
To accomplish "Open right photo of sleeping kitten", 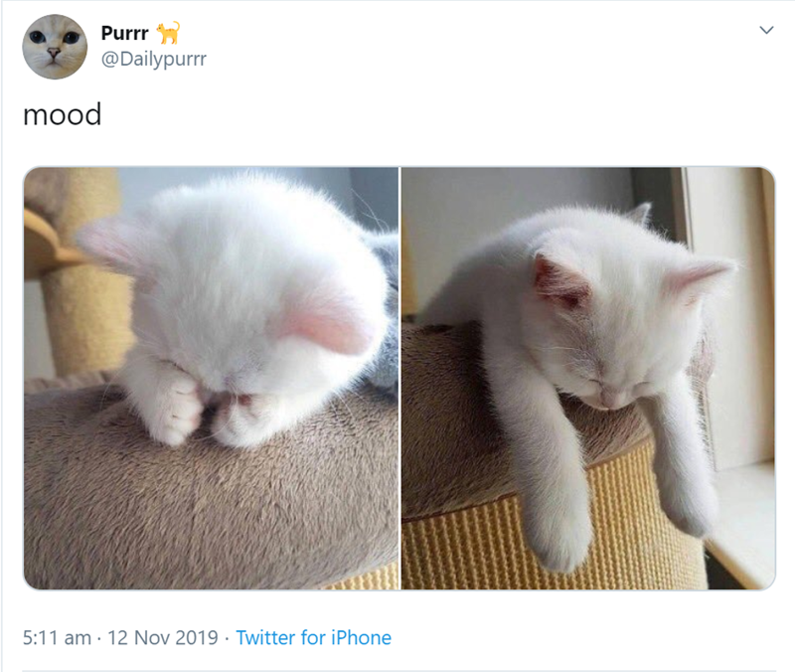I will point(587,378).
